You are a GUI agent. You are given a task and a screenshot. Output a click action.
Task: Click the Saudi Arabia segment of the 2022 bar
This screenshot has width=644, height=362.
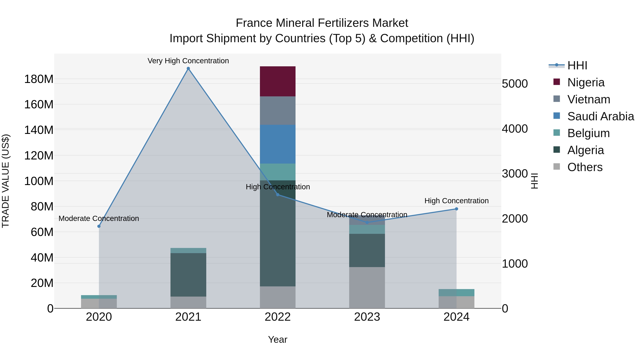pos(277,144)
